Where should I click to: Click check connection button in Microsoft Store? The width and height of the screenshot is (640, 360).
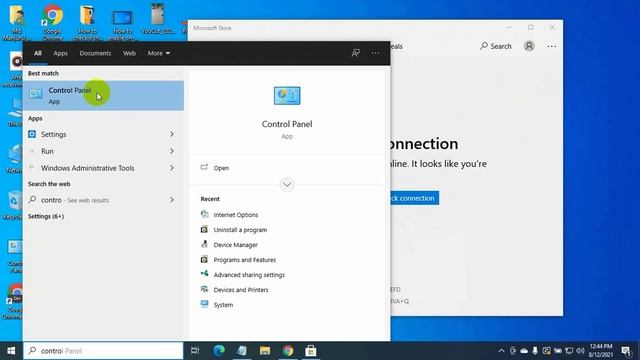pyautogui.click(x=415, y=198)
